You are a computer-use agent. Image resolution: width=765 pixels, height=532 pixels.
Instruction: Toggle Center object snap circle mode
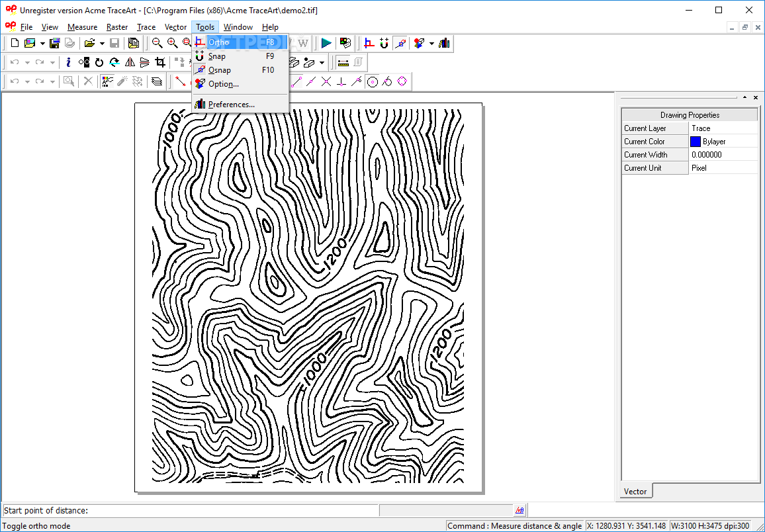[x=373, y=81]
